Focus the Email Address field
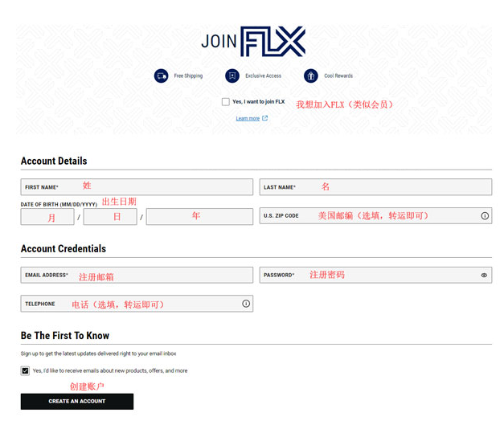 pos(137,275)
